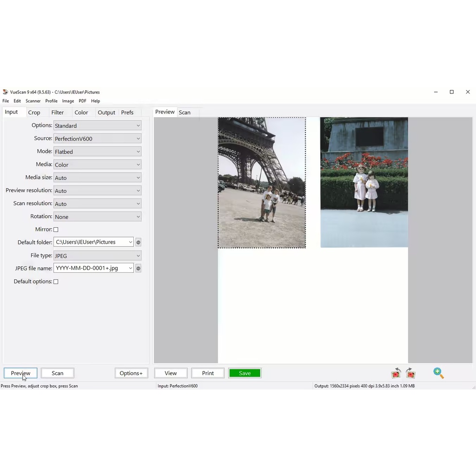Open the Scan resolution dropdown

click(x=98, y=204)
